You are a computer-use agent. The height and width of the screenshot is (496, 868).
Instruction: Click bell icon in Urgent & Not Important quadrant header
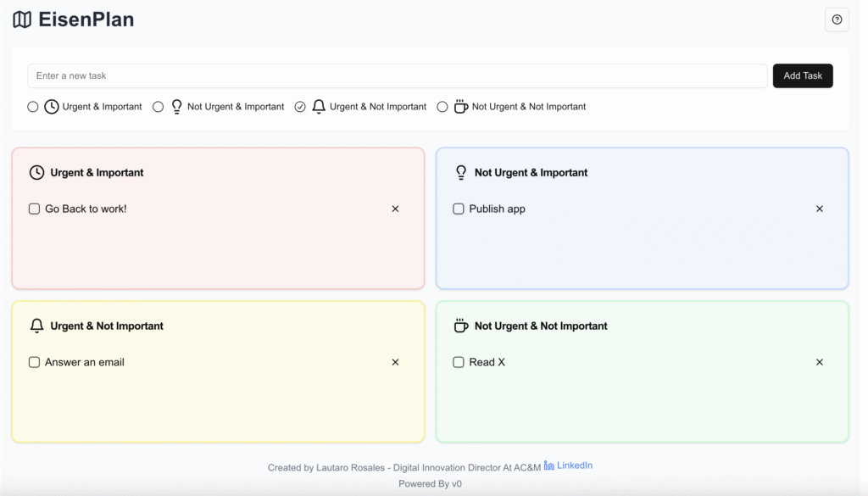pyautogui.click(x=36, y=326)
